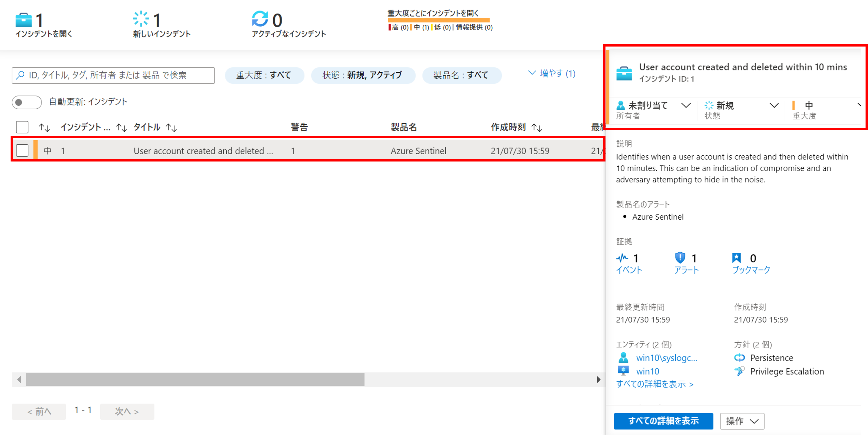Click the new incidents spinner icon
This screenshot has height=435, width=868.
click(141, 19)
